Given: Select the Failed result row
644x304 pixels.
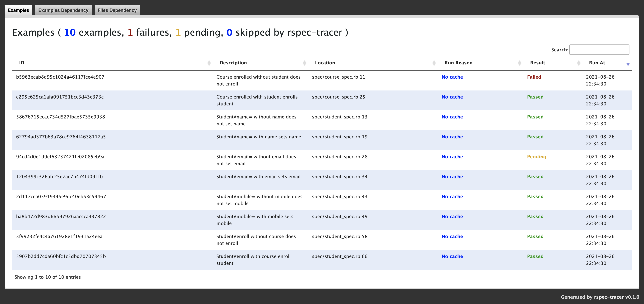Looking at the screenshot, I should (x=322, y=80).
